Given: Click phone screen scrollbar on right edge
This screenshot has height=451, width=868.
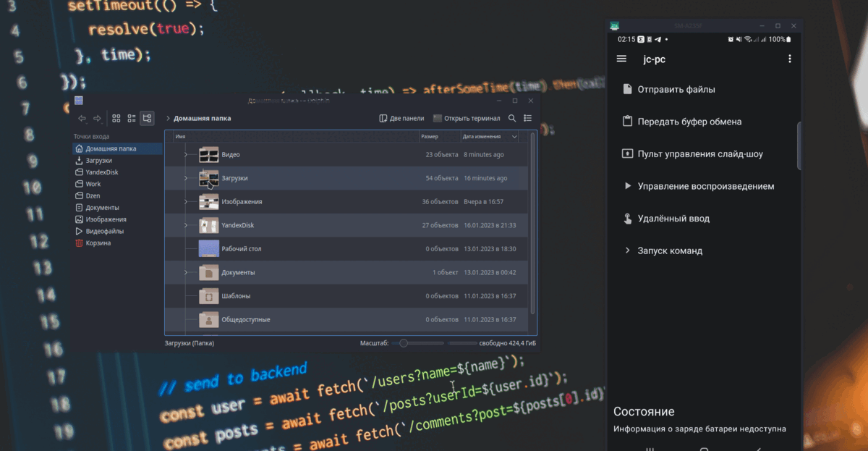Looking at the screenshot, I should [x=799, y=145].
